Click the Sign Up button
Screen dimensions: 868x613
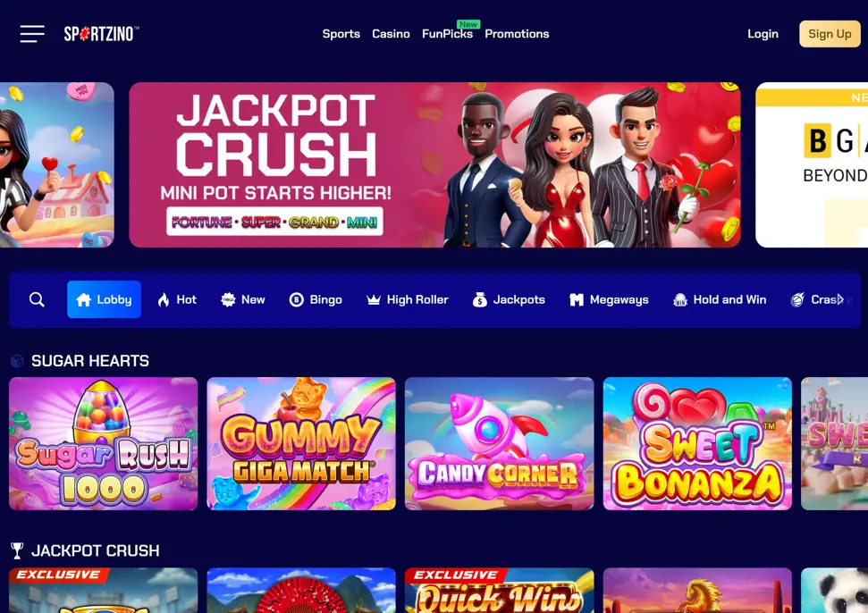(x=830, y=34)
